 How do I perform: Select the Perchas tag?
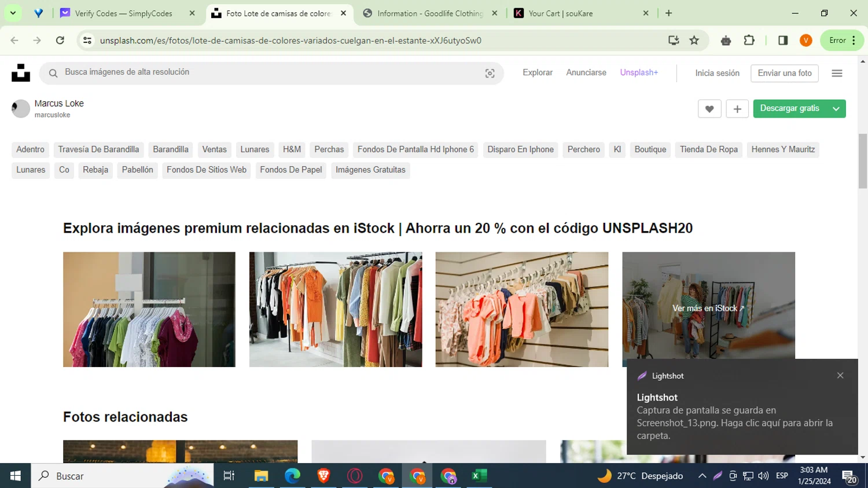(x=329, y=149)
